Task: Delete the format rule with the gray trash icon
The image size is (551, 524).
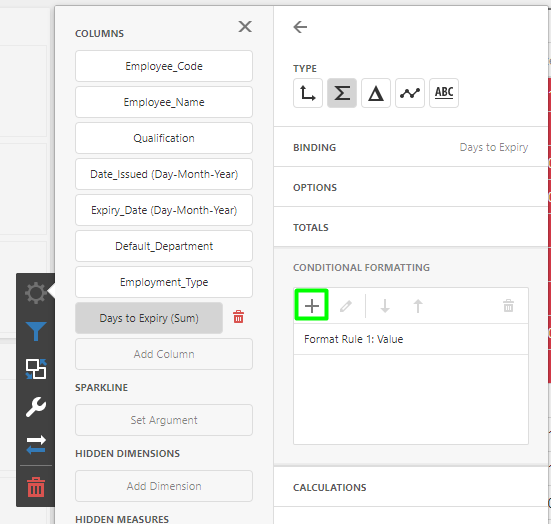Action: (508, 306)
